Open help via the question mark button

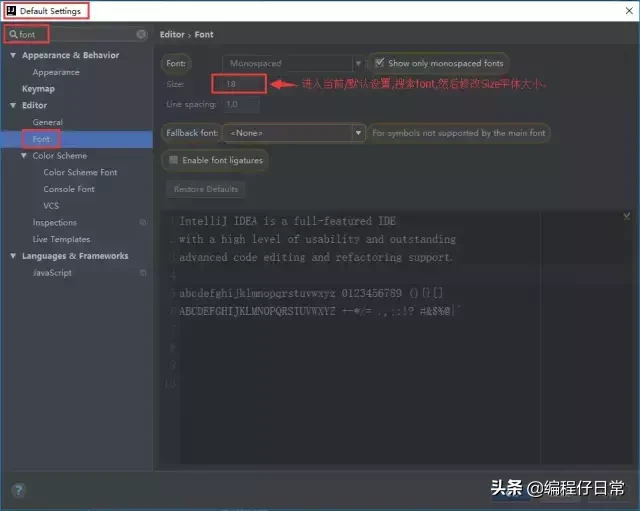(x=18, y=490)
